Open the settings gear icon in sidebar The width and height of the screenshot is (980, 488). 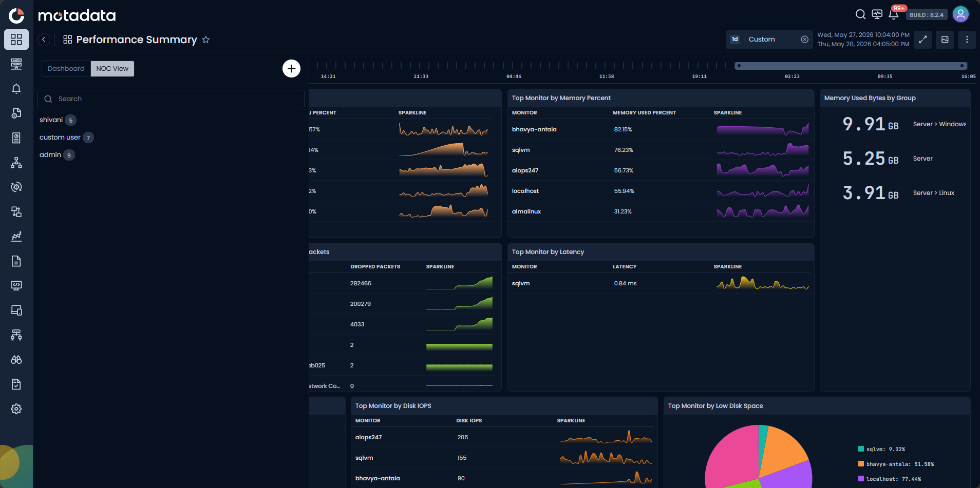[x=16, y=409]
